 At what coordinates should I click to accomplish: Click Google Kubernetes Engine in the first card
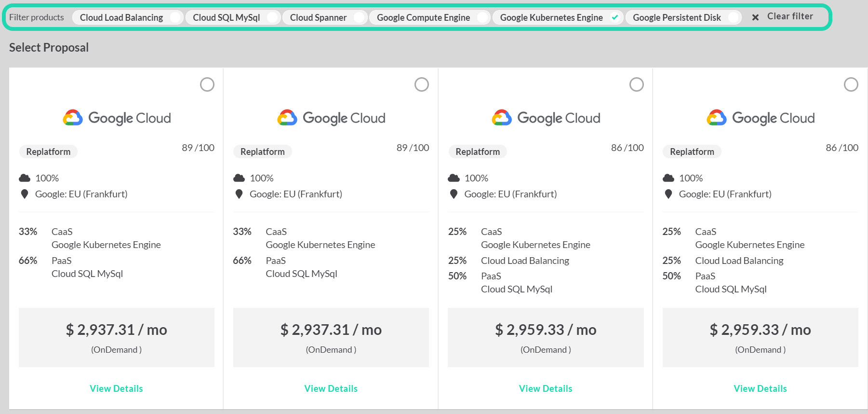(x=106, y=245)
